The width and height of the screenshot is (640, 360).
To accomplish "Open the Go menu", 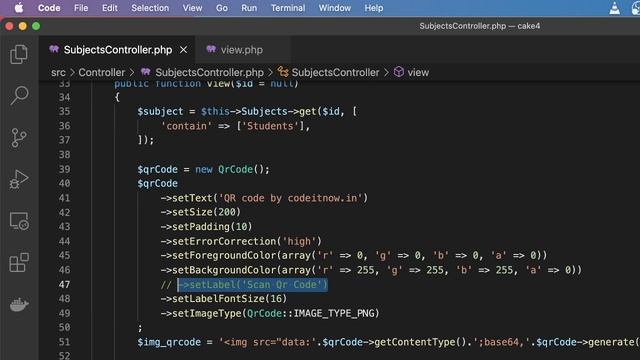I will click(222, 8).
